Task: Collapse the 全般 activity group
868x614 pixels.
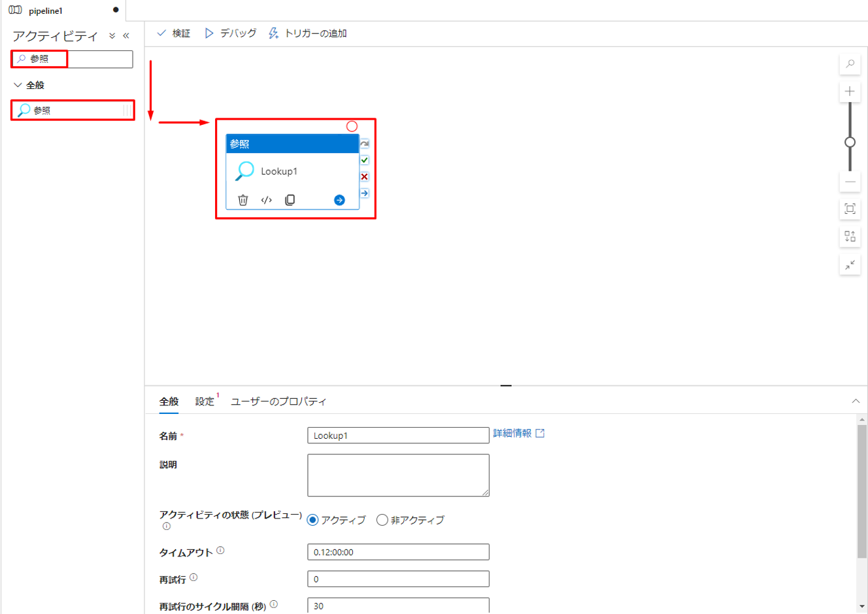Action: [x=18, y=85]
